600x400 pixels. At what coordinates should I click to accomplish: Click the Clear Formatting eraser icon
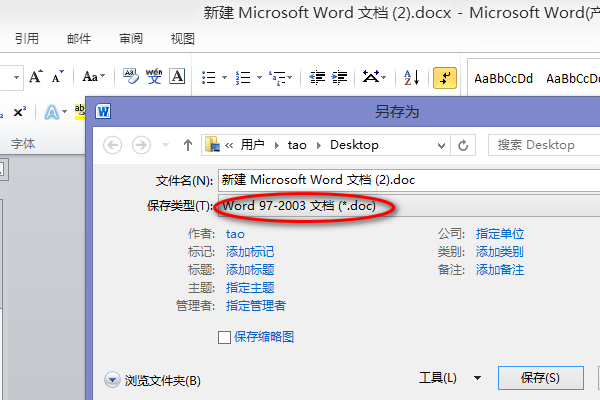(130, 77)
